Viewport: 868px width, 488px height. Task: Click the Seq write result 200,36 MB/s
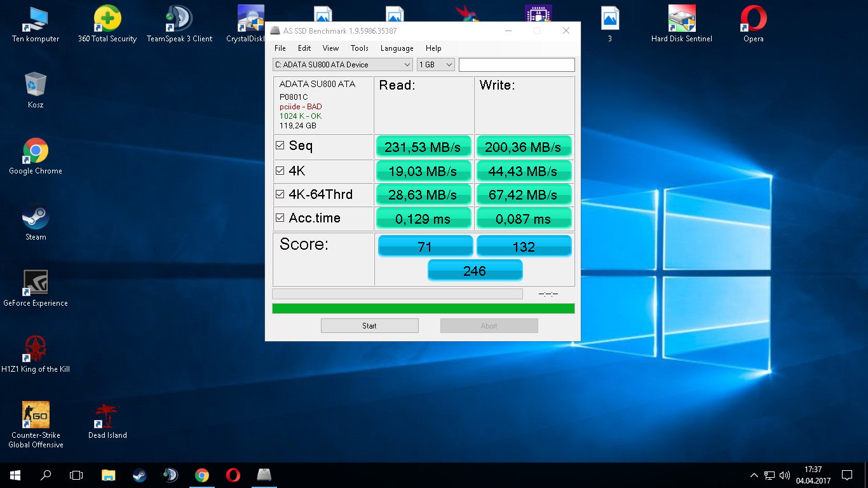524,147
